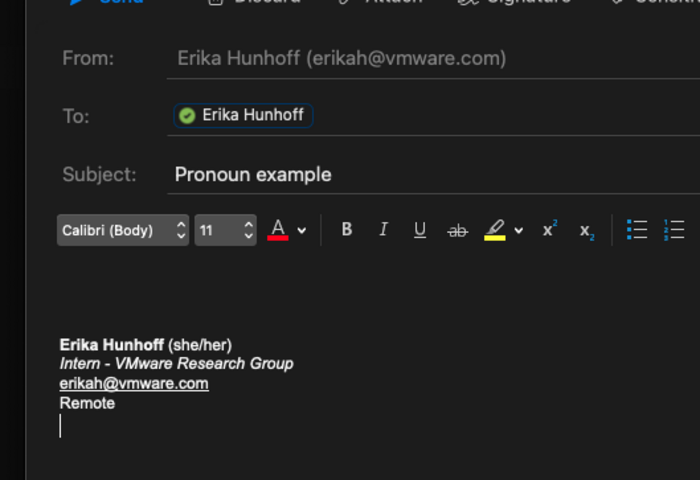
Task: Click the green presence icon beside Erika Hunhoff
Action: click(186, 115)
